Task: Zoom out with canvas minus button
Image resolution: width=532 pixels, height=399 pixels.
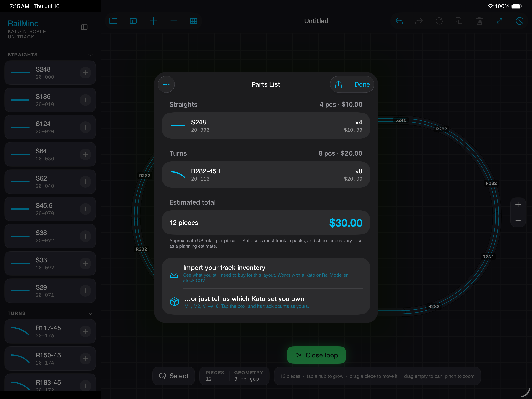Action: pos(518,220)
